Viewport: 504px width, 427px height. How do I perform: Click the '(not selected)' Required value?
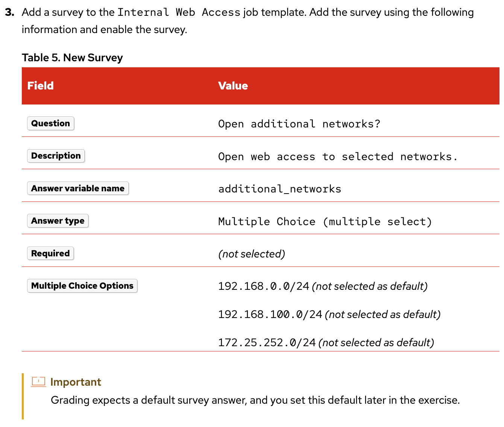click(x=252, y=254)
